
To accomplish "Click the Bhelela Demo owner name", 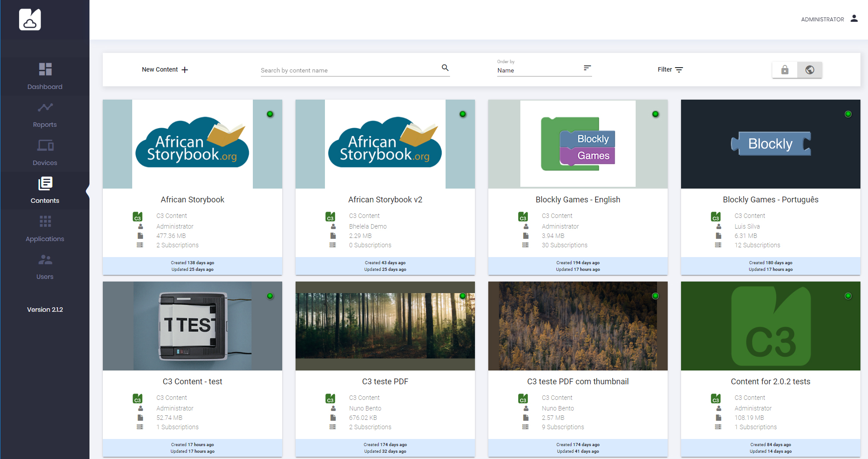I will [x=368, y=226].
